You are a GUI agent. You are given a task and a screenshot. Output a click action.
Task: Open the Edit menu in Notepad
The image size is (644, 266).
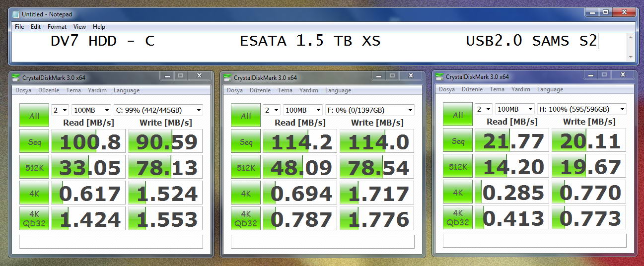(36, 27)
